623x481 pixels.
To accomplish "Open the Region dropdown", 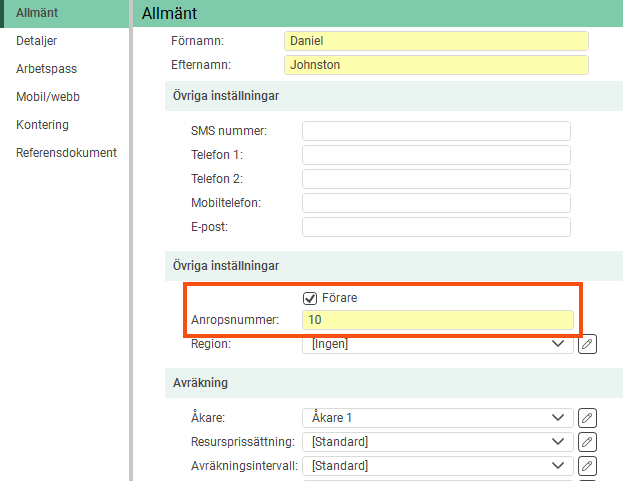I will pyautogui.click(x=437, y=344).
